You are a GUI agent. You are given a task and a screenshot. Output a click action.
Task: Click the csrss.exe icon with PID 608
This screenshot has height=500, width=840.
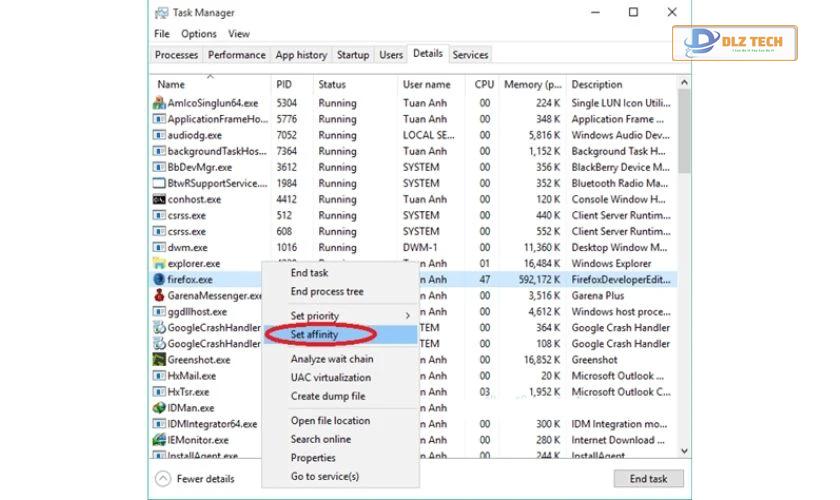click(x=159, y=231)
